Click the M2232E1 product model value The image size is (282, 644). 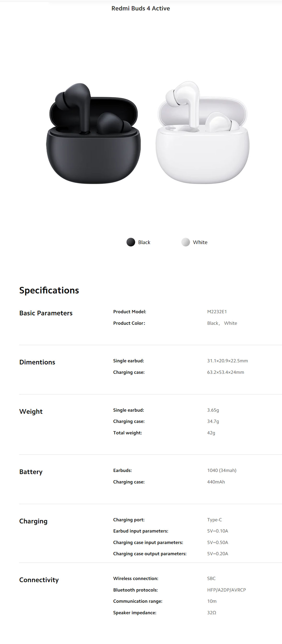(x=217, y=312)
